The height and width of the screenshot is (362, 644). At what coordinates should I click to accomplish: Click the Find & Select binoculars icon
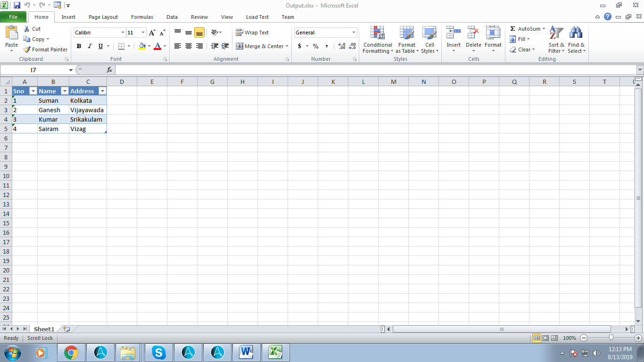pyautogui.click(x=576, y=33)
